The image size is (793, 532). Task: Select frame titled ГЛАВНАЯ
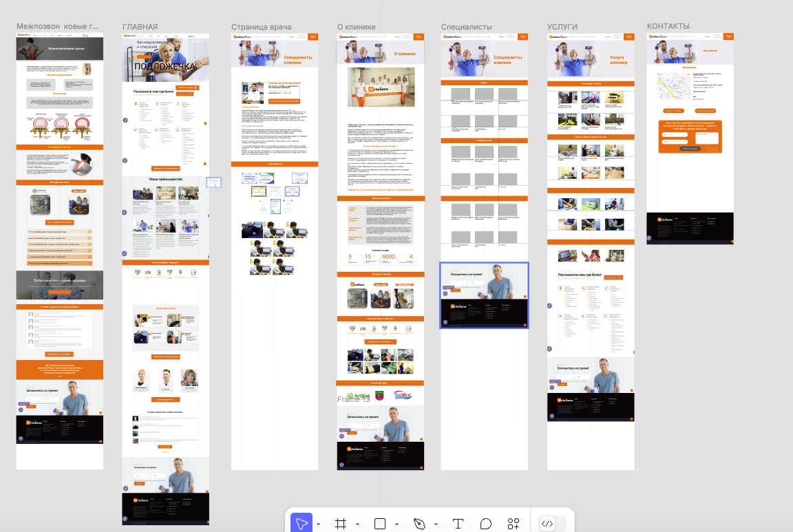point(140,27)
